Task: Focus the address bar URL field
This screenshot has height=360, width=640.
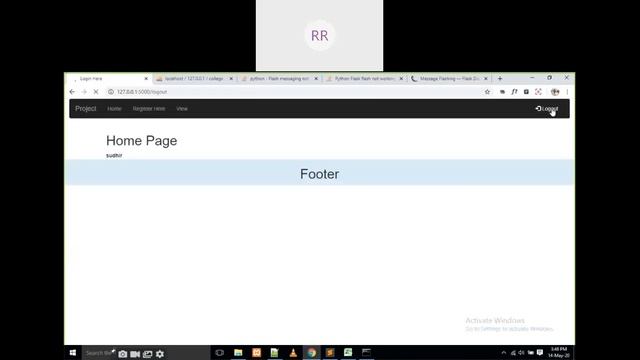Action: (x=294, y=92)
